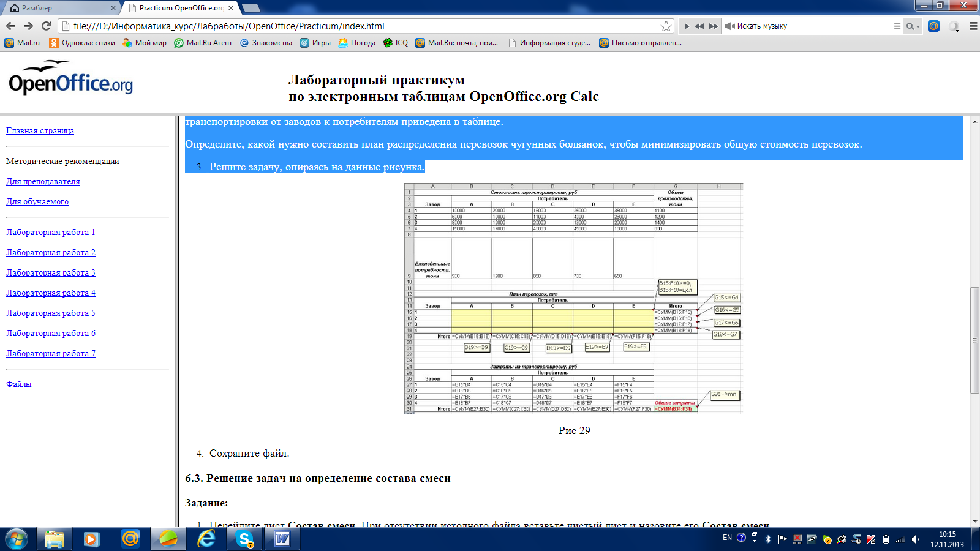980x551 pixels.
Task: Open Skype from the taskbar
Action: (x=244, y=539)
